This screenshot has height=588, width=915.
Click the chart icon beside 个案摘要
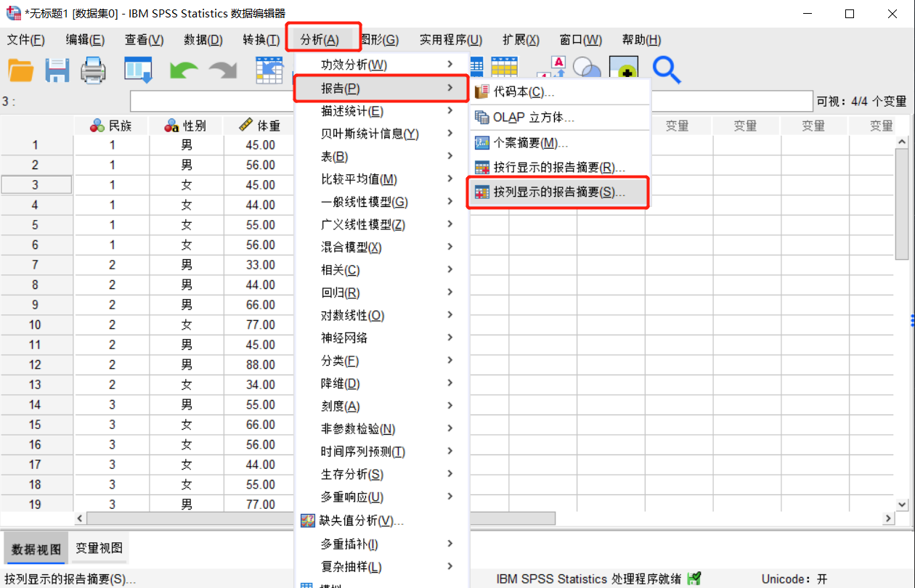click(x=481, y=143)
